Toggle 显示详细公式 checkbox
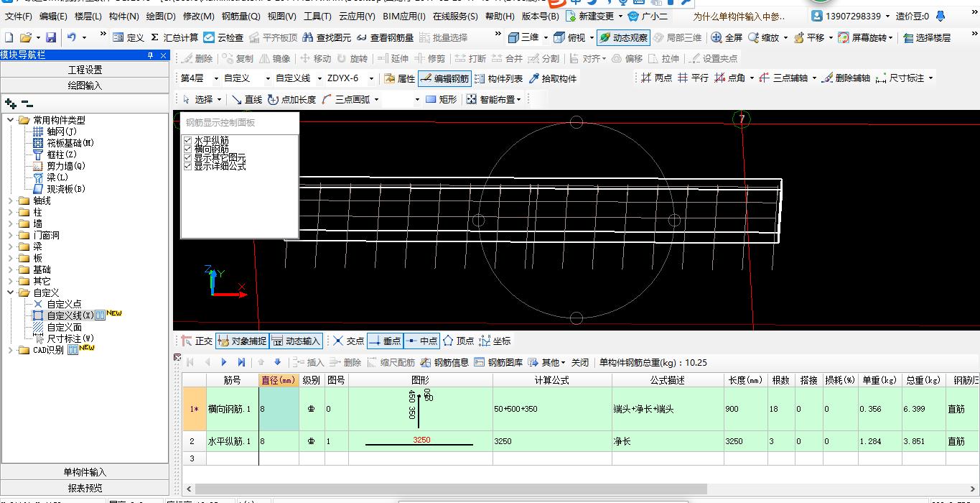 (188, 166)
